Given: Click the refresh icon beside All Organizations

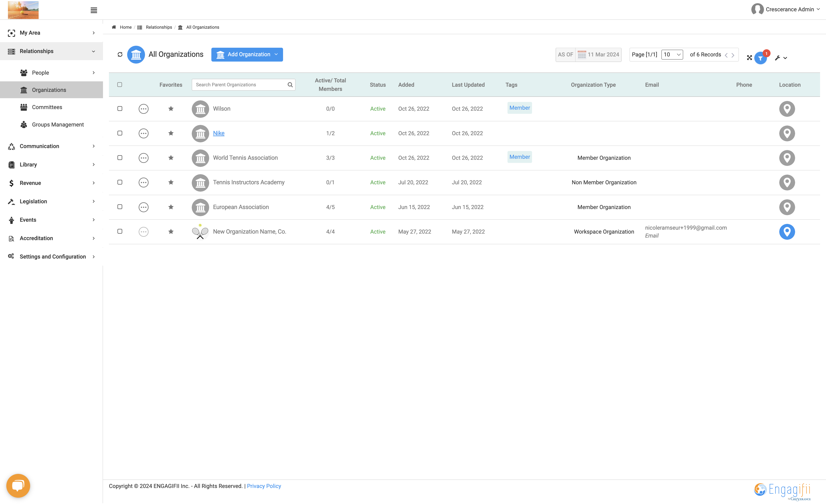Looking at the screenshot, I should [120, 55].
